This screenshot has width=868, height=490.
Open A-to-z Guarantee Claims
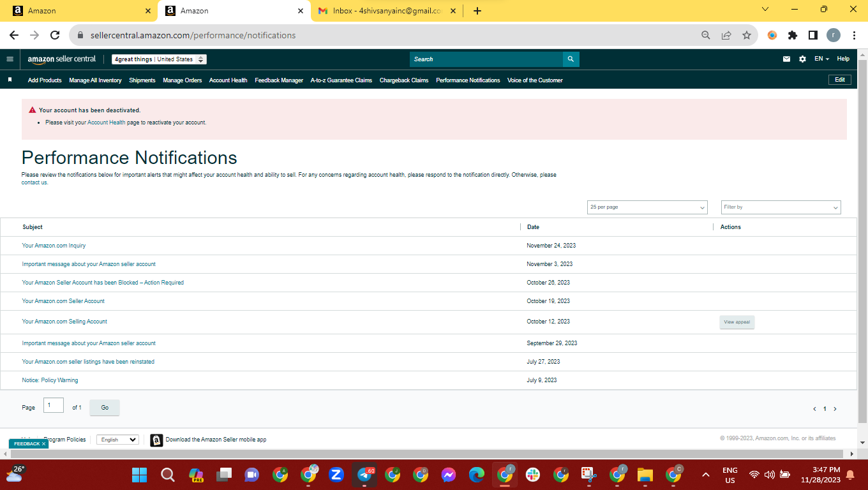[341, 80]
